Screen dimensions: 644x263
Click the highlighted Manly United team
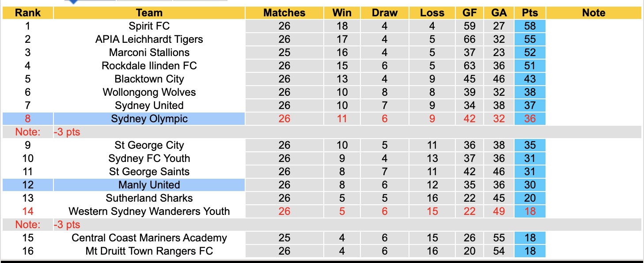[149, 185]
